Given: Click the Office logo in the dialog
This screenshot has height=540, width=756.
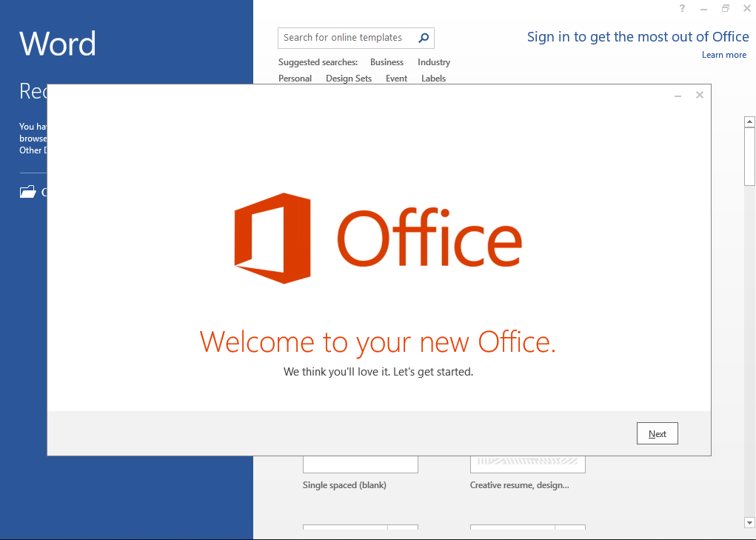Looking at the screenshot, I should coord(378,239).
